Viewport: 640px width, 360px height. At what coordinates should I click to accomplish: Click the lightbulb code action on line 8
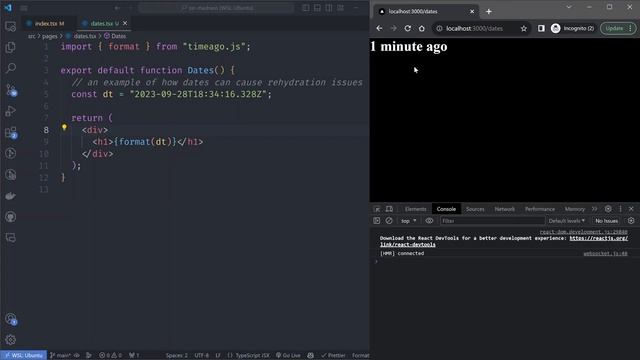point(64,127)
